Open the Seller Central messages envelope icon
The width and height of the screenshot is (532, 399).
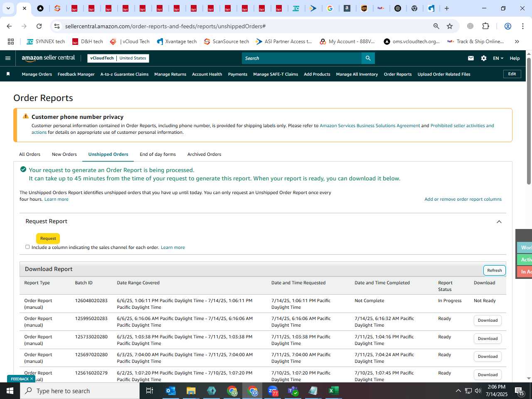click(x=471, y=58)
